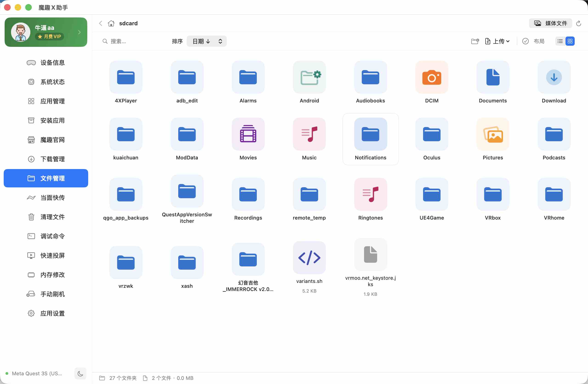
Task: Go to home directory icon
Action: [111, 23]
